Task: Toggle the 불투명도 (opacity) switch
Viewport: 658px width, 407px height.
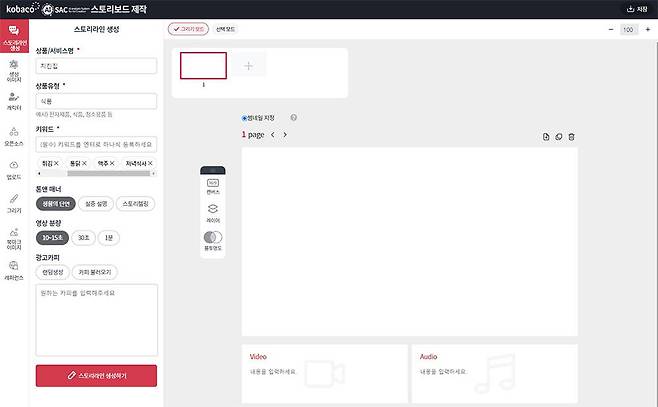Action: click(212, 238)
